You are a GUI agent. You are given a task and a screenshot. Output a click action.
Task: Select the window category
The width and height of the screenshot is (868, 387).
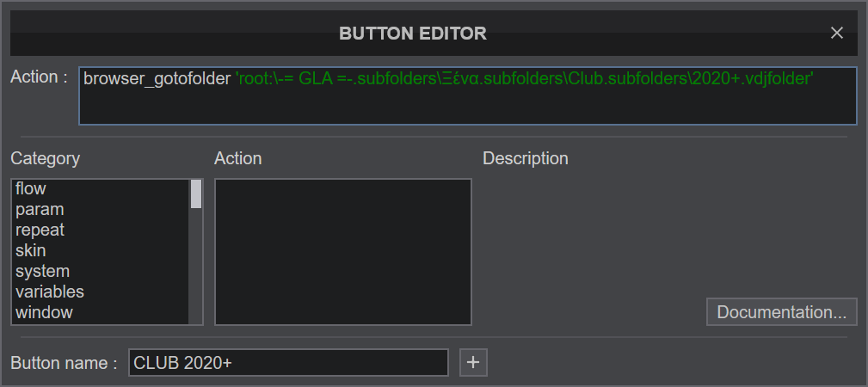coord(44,313)
